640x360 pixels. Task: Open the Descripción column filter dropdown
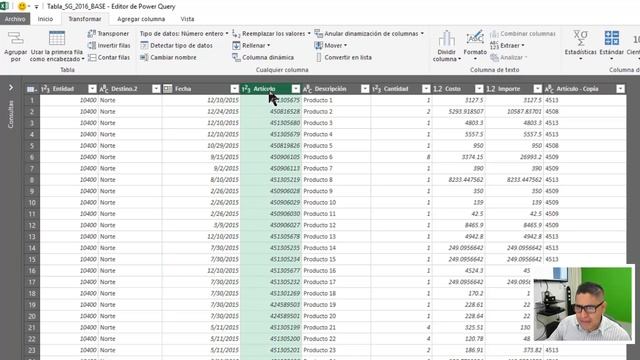[x=365, y=89]
